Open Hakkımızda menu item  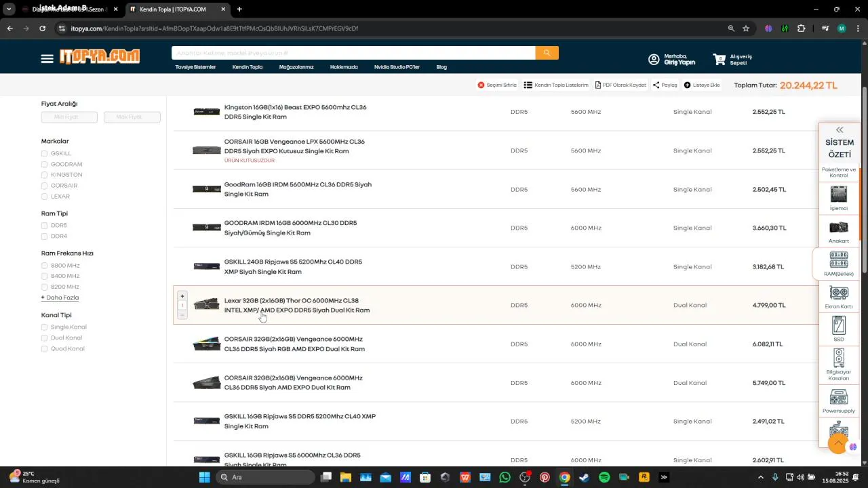click(344, 67)
